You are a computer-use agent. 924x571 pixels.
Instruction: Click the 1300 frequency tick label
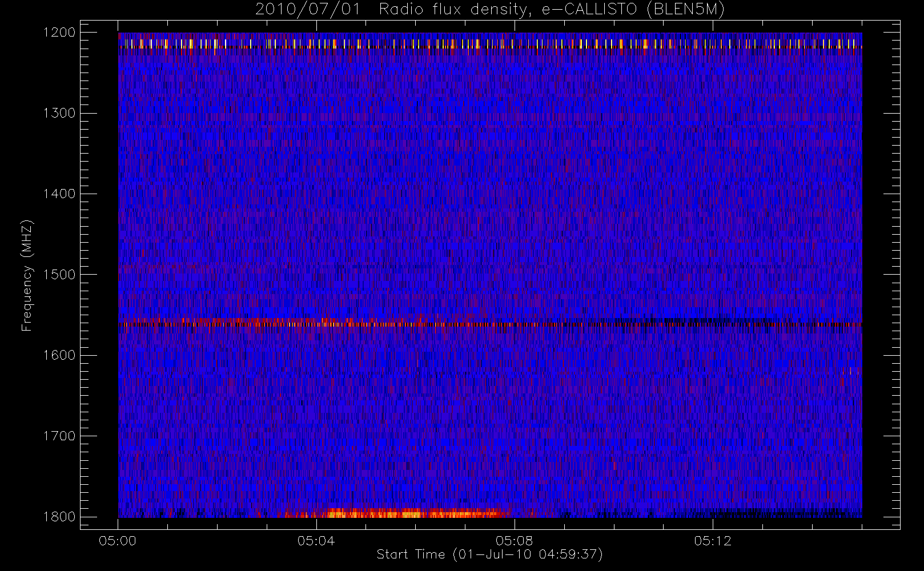[x=59, y=113]
